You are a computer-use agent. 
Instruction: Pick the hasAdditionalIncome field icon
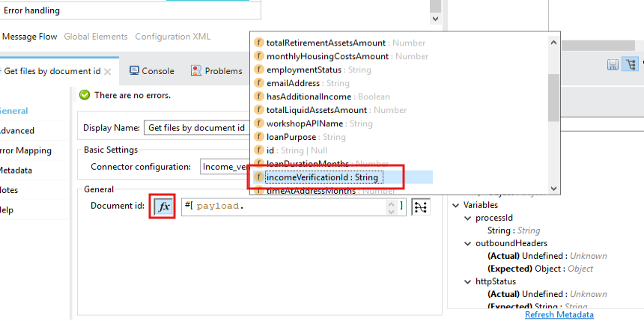259,97
